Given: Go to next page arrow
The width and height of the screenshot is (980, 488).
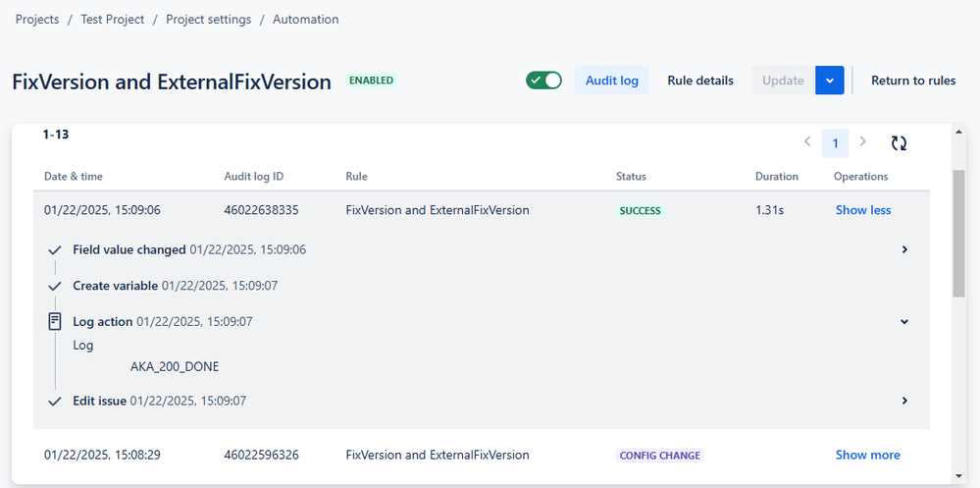Looking at the screenshot, I should 863,141.
